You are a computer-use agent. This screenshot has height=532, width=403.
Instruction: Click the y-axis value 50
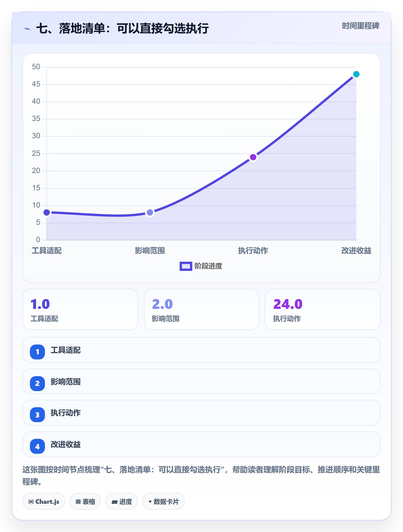point(36,67)
